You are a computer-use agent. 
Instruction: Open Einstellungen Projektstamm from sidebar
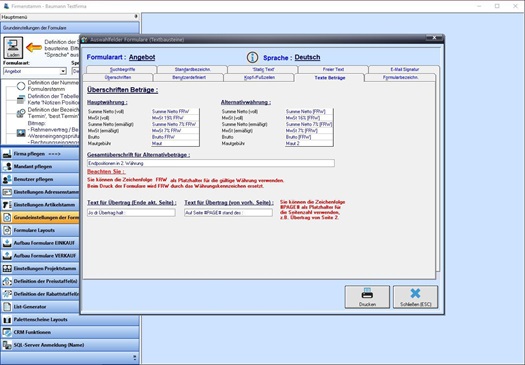pos(40,269)
